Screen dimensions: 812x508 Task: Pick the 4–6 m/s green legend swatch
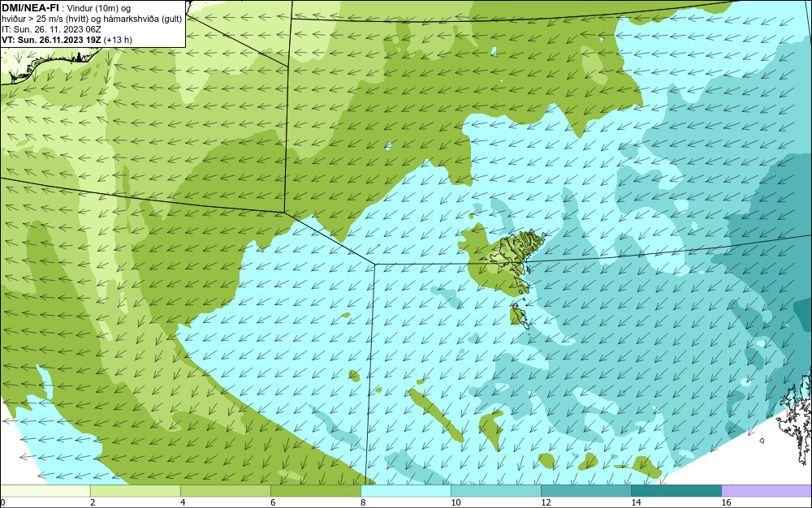[225, 490]
